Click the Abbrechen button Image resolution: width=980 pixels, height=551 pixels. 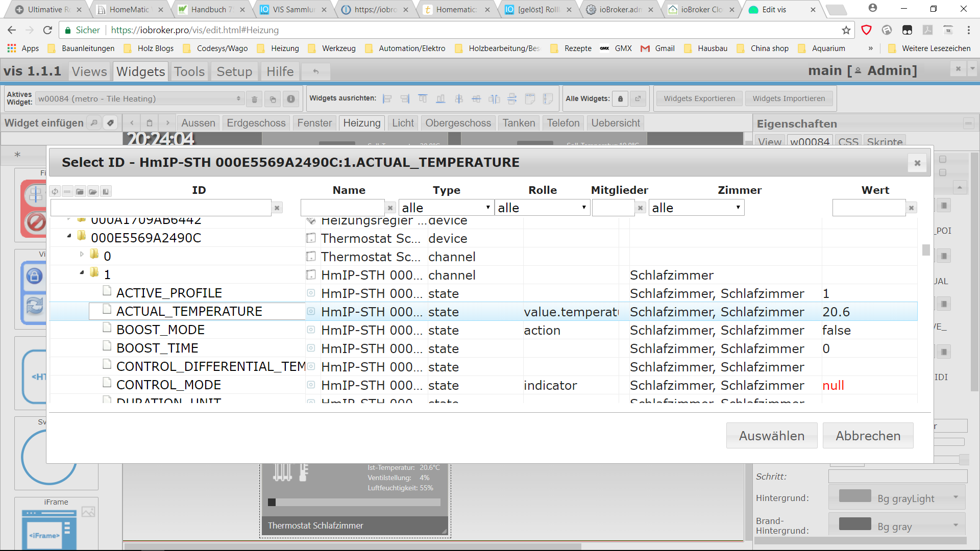[868, 436]
